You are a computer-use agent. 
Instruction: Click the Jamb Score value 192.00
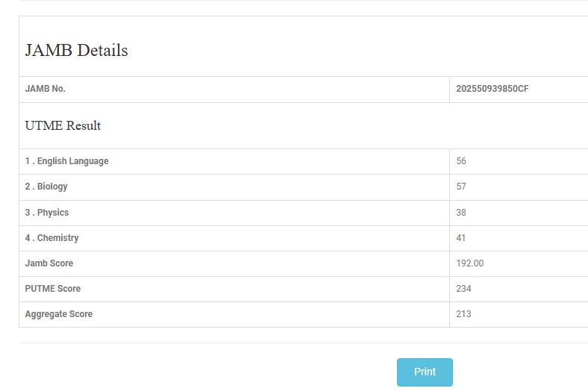(x=470, y=263)
